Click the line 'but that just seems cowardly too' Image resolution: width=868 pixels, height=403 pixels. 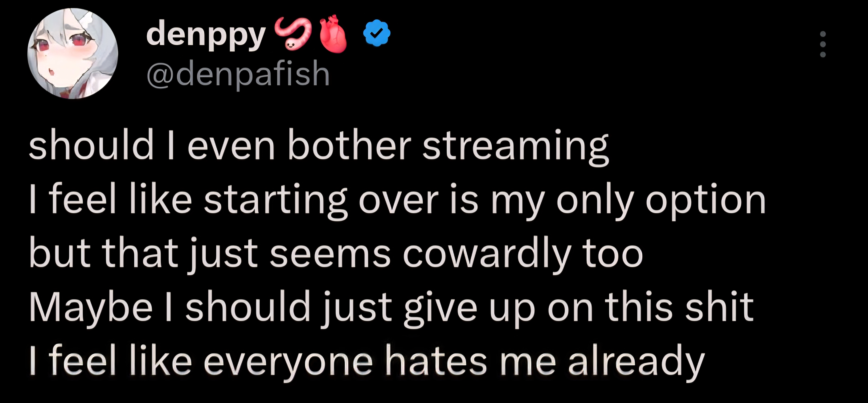click(x=336, y=254)
